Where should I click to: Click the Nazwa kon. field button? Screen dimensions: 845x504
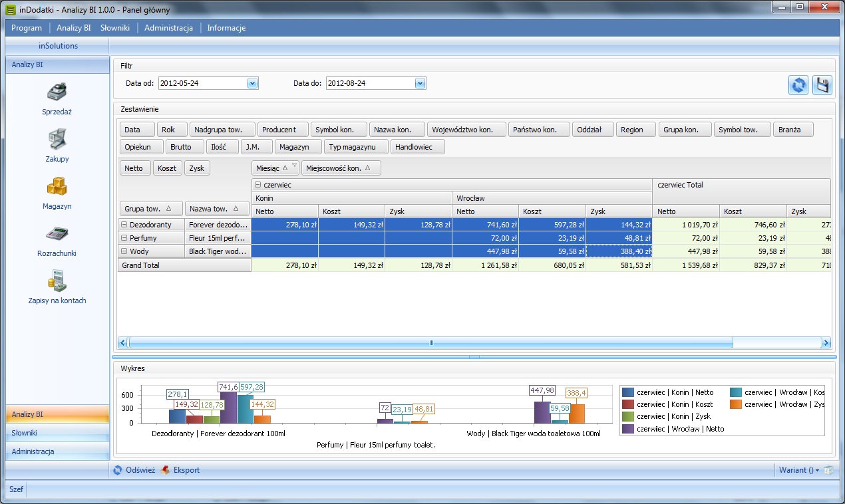coord(396,130)
